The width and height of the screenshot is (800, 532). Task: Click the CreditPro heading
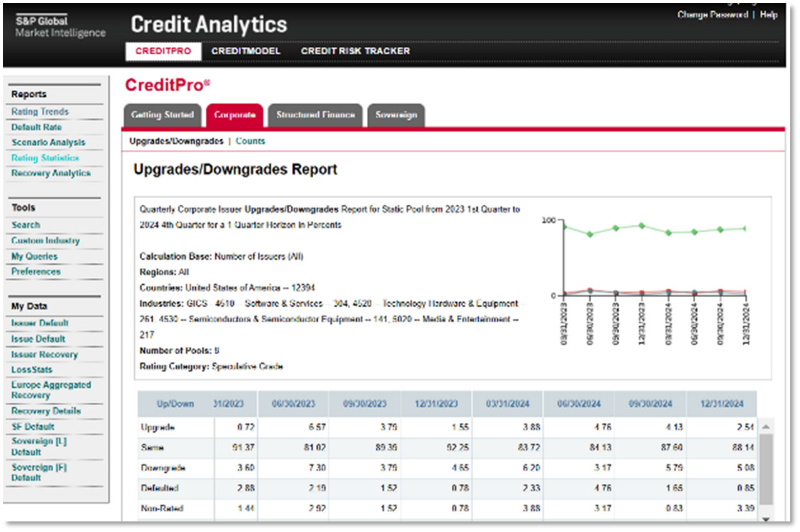(167, 85)
